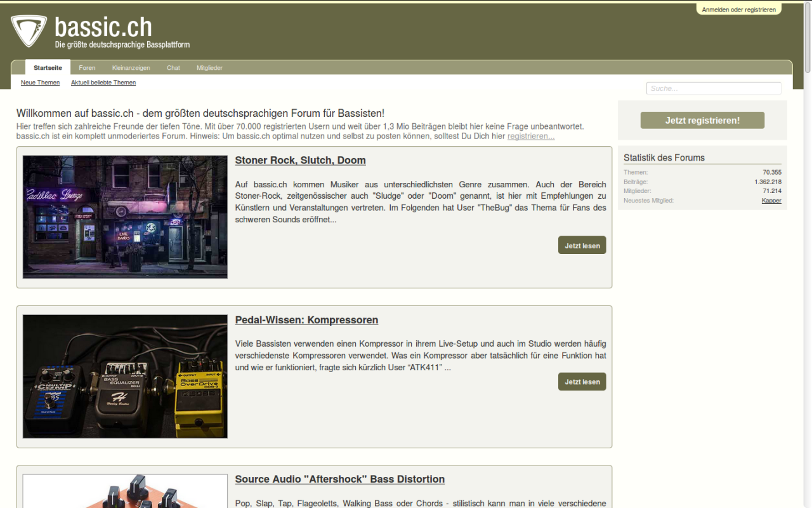The image size is (812, 508).
Task: Click the Willkommen auf bassic.ch heading
Action: [x=200, y=114]
